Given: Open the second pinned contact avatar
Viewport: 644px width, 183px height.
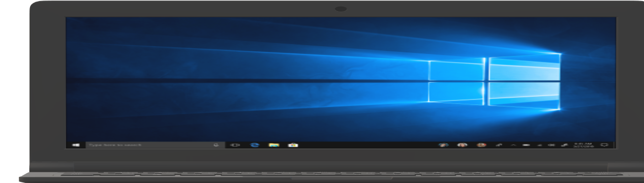Looking at the screenshot, I should pos(462,145).
